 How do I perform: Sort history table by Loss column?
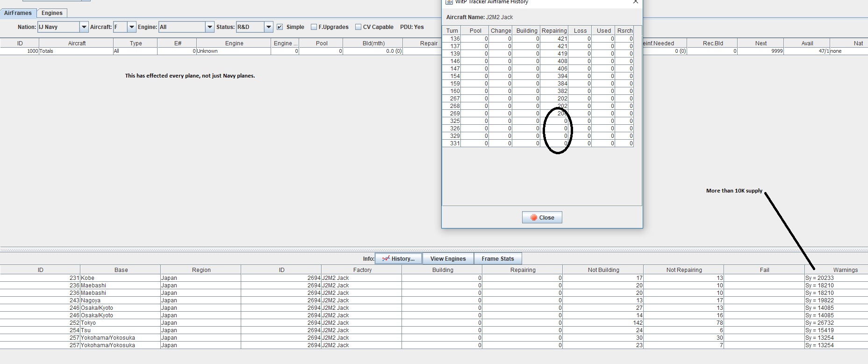[580, 31]
